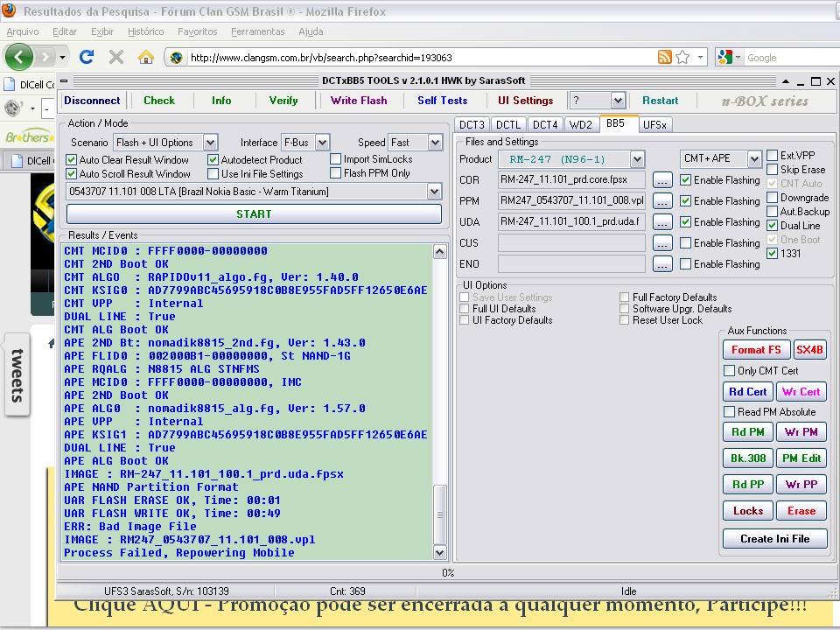Click the START button
The image size is (840, 630).
click(254, 214)
